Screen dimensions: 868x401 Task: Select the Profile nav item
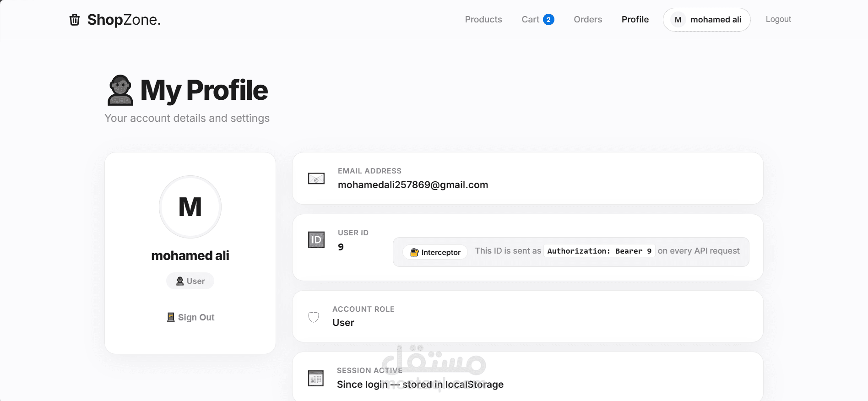click(x=635, y=20)
